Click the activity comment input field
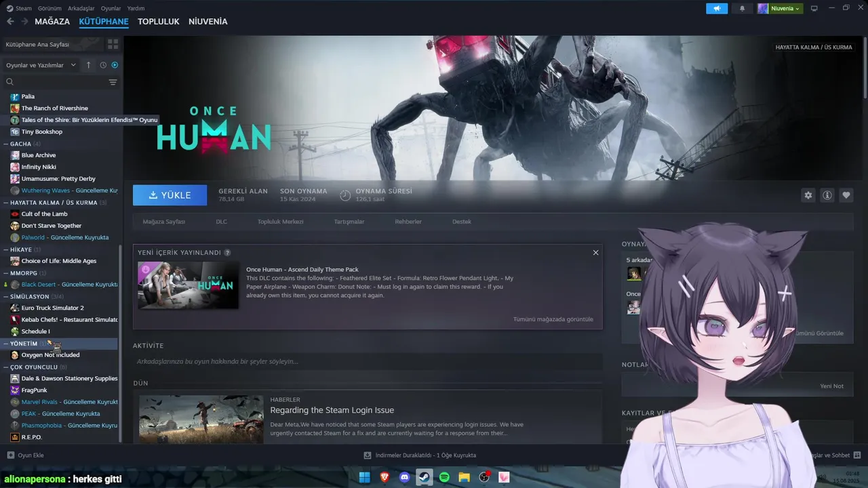The width and height of the screenshot is (868, 488). point(368,361)
